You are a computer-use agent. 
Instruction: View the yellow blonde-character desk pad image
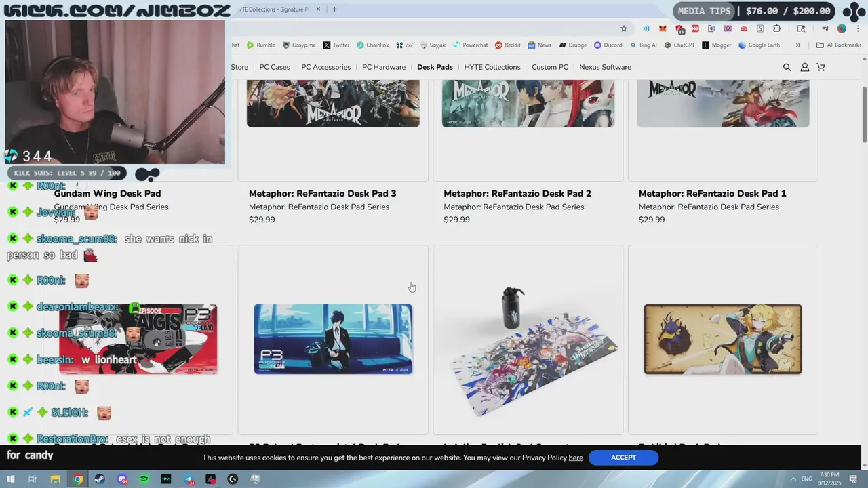[723, 339]
